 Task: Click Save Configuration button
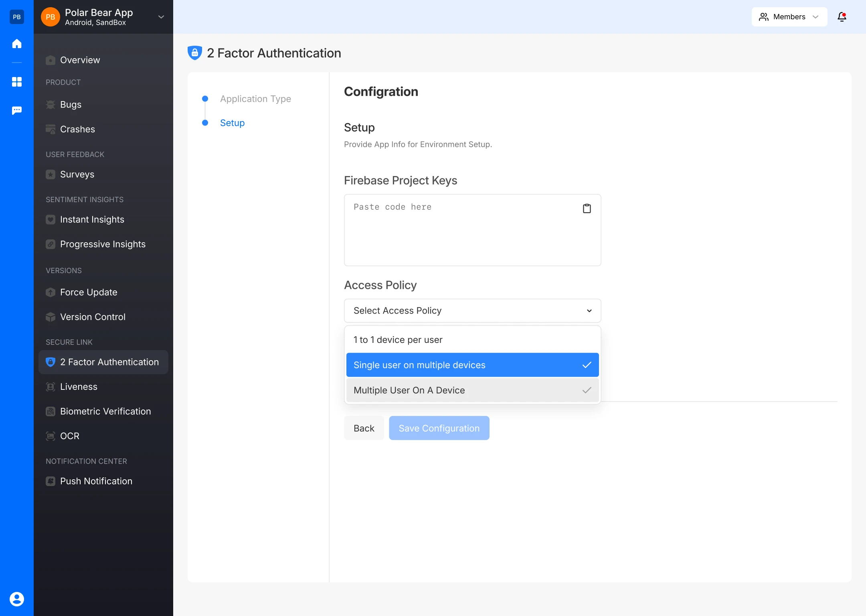pyautogui.click(x=439, y=428)
